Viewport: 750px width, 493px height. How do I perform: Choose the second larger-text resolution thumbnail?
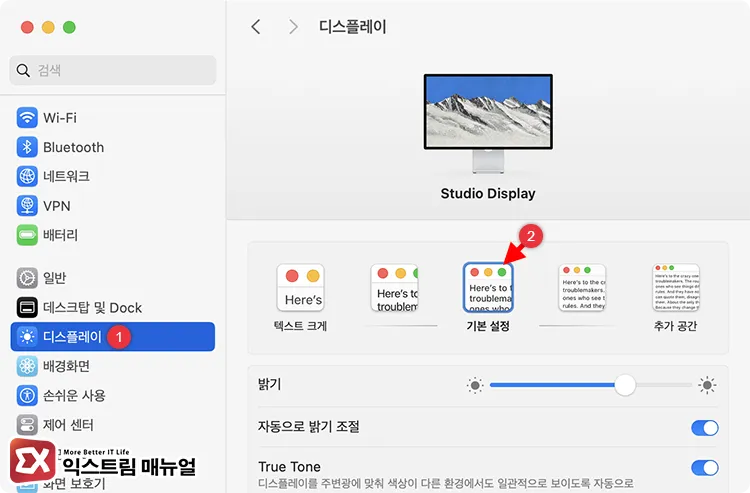pos(395,288)
